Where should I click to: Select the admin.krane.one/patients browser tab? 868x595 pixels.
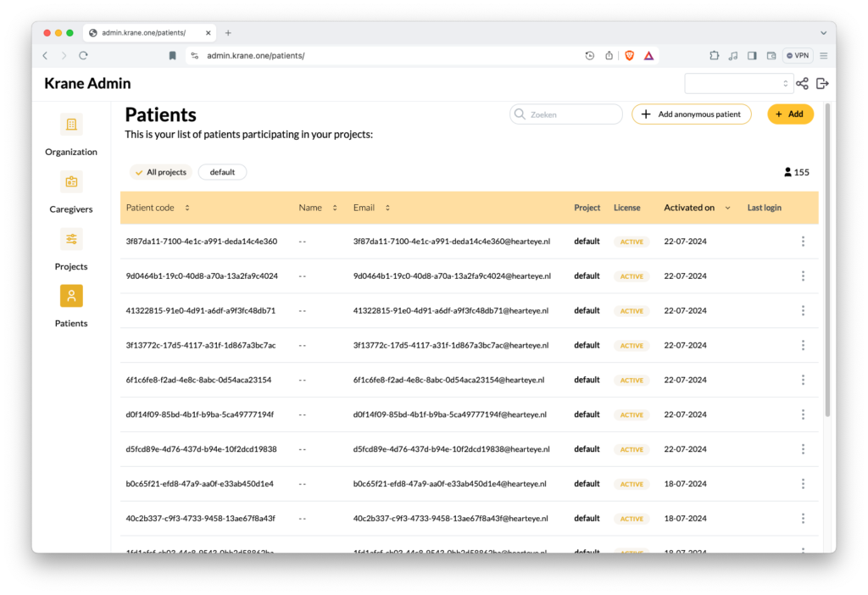tap(149, 33)
